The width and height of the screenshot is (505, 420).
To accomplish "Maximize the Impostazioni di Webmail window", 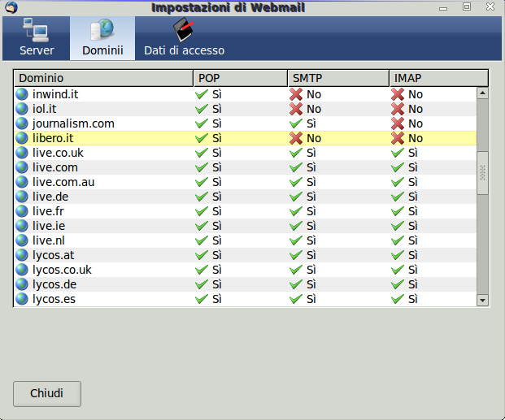I will coord(467,6).
